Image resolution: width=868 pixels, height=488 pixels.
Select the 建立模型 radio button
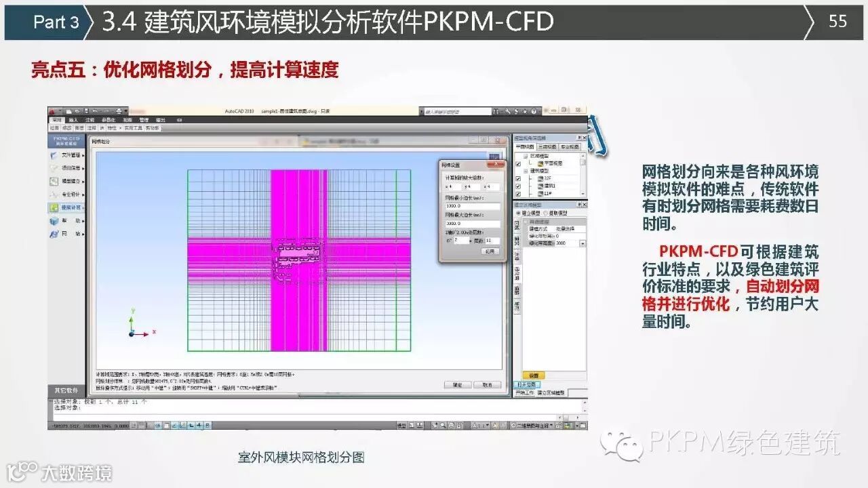coord(519,213)
